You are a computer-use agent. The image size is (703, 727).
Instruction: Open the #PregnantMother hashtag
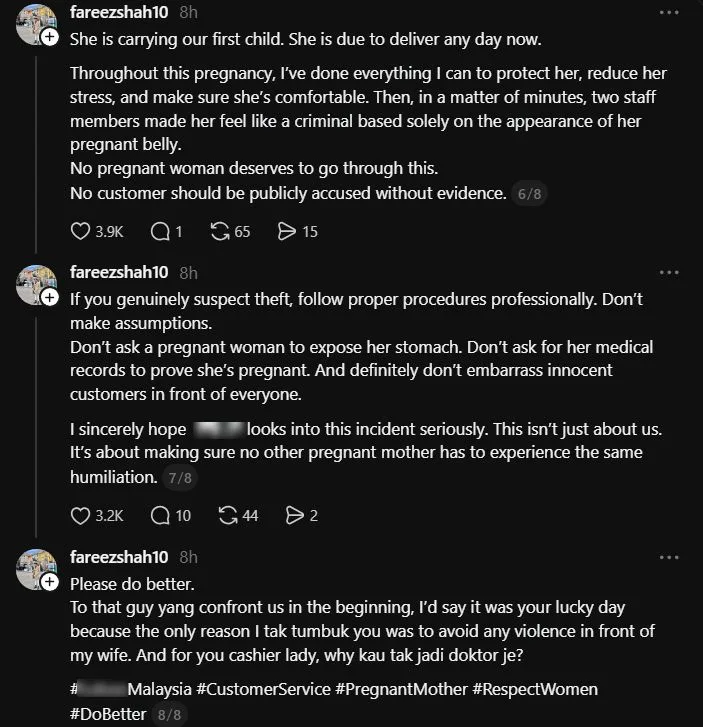402,689
